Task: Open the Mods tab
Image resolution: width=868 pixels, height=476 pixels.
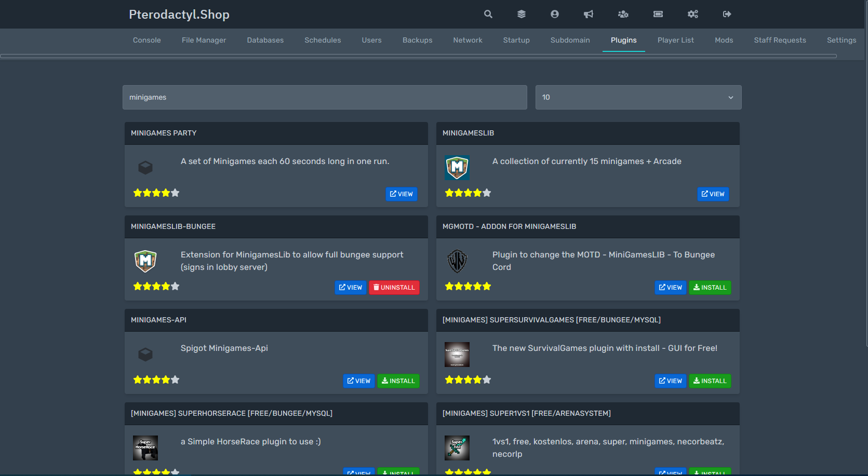Action: (724, 40)
